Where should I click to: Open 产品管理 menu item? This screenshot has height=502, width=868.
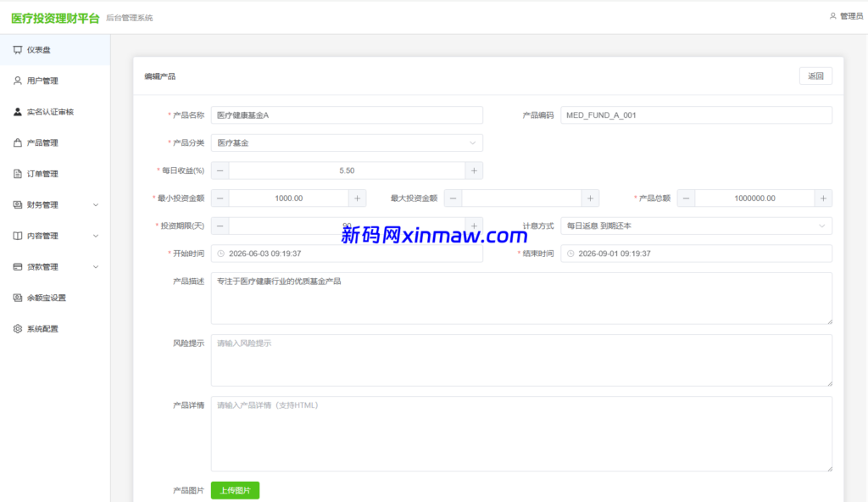(x=55, y=143)
